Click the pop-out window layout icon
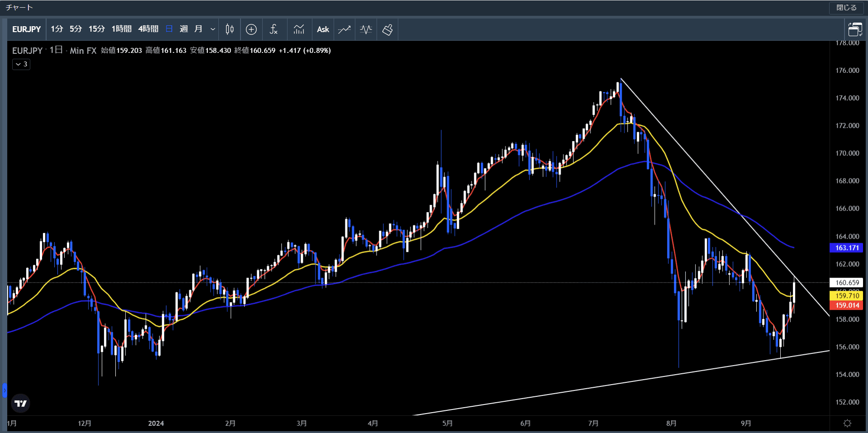 click(855, 29)
